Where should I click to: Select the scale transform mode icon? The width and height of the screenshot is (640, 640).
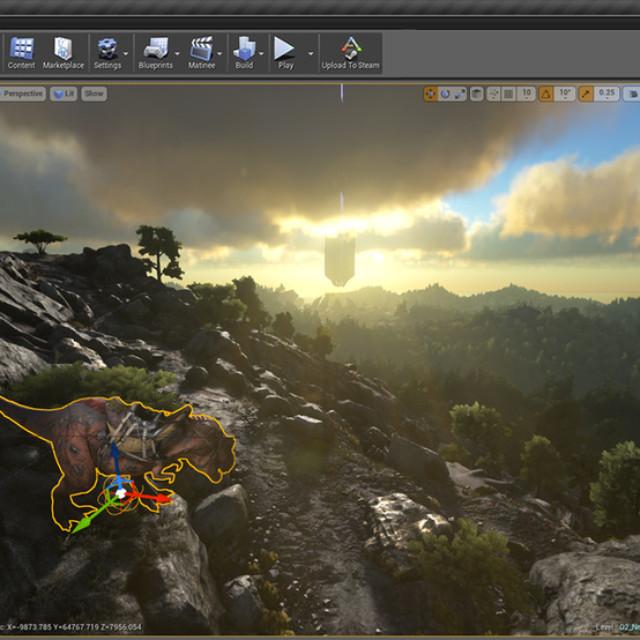point(460,94)
